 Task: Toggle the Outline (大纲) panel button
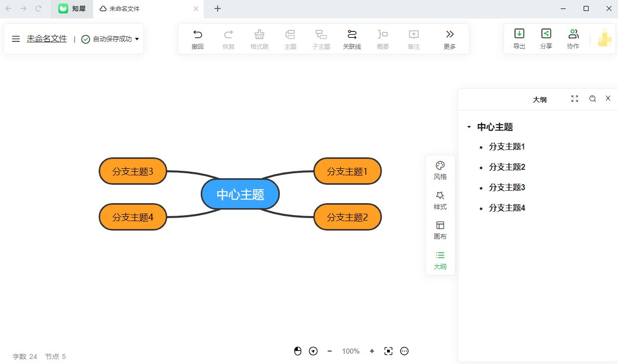coord(440,260)
